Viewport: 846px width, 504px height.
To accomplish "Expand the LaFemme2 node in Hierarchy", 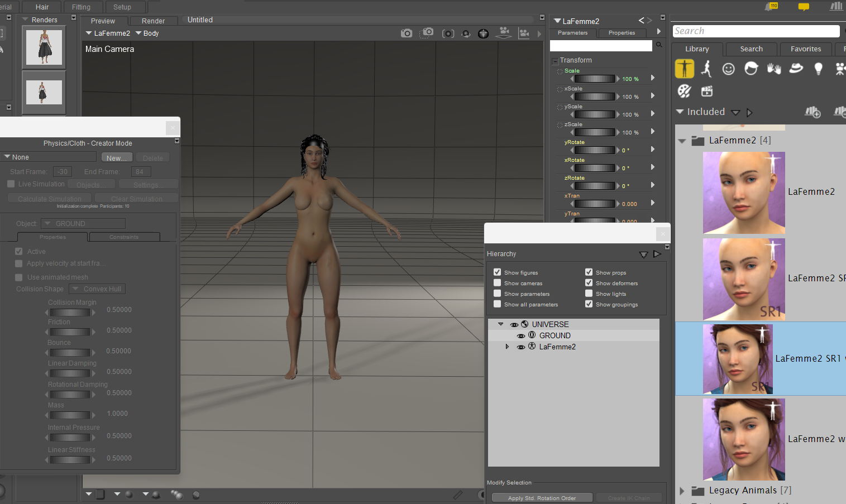I will pyautogui.click(x=507, y=347).
